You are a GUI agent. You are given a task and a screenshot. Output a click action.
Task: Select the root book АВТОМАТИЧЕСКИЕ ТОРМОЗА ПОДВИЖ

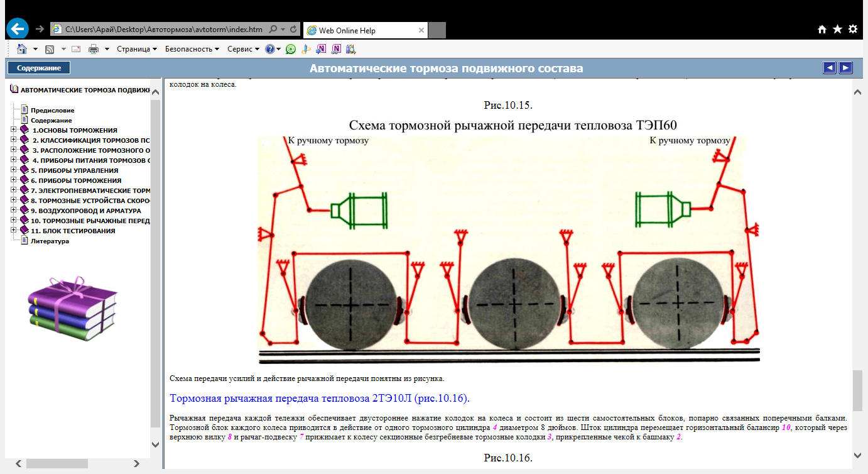coord(85,90)
